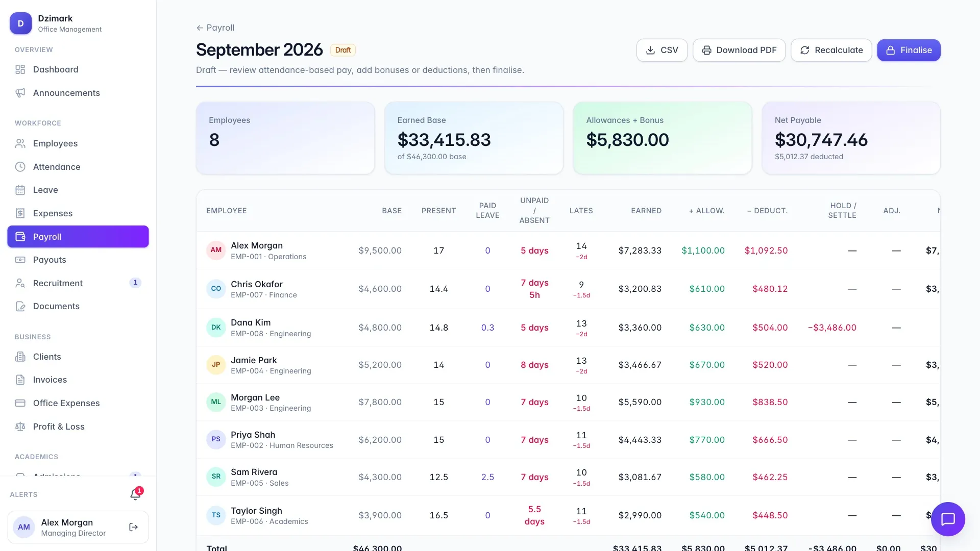The image size is (980, 551).
Task: Click Dana Kim's hold amount −$3,486.00
Action: [832, 328]
